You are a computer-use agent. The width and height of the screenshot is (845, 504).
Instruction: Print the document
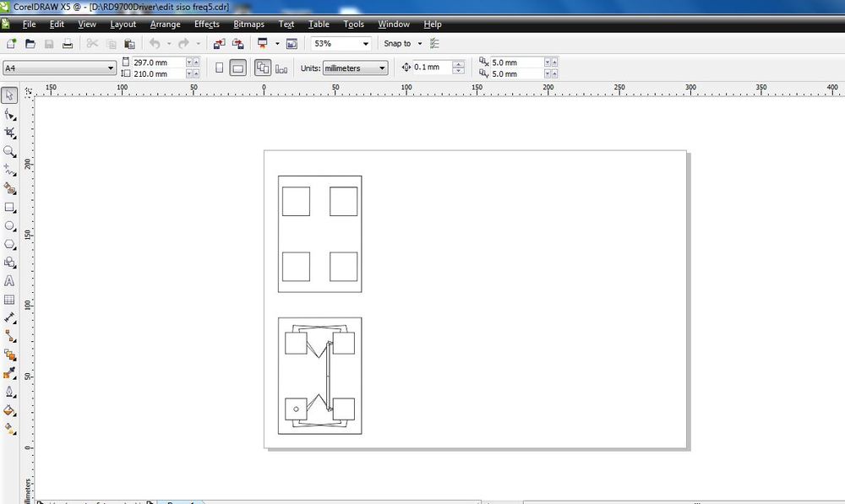[68, 44]
